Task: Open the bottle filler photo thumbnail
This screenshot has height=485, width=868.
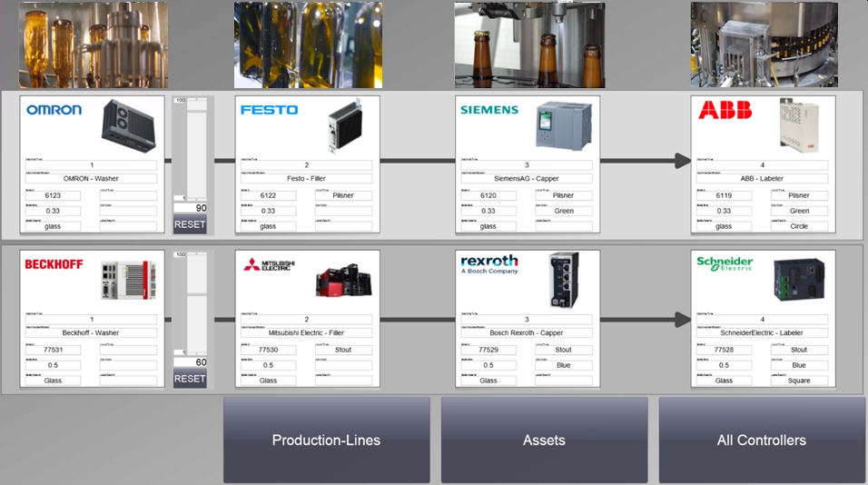Action: coord(308,45)
